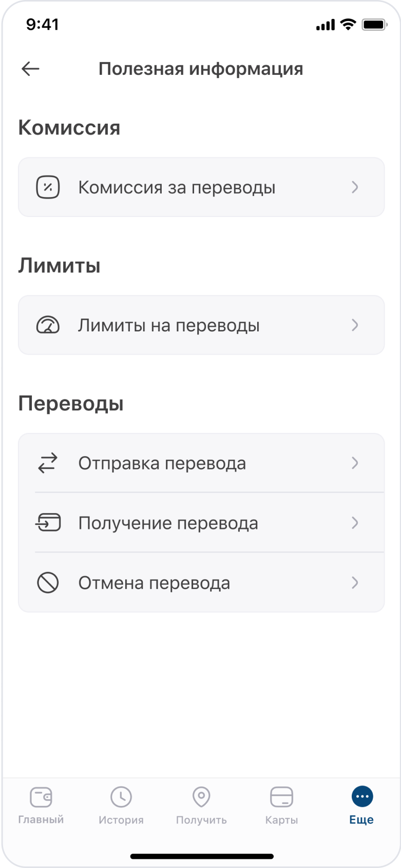Viewport: 401px width, 868px height.
Task: Tap the card icon for Карты
Action: (x=281, y=797)
